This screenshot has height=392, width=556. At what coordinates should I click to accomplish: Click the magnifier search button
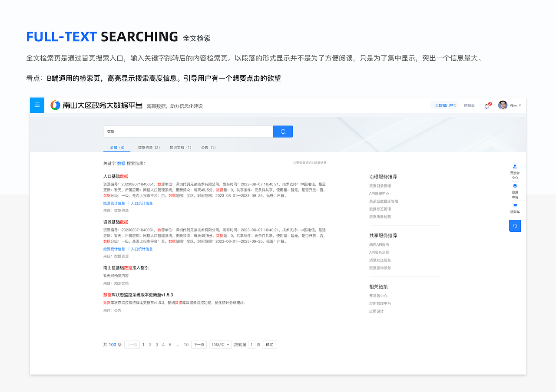(283, 132)
